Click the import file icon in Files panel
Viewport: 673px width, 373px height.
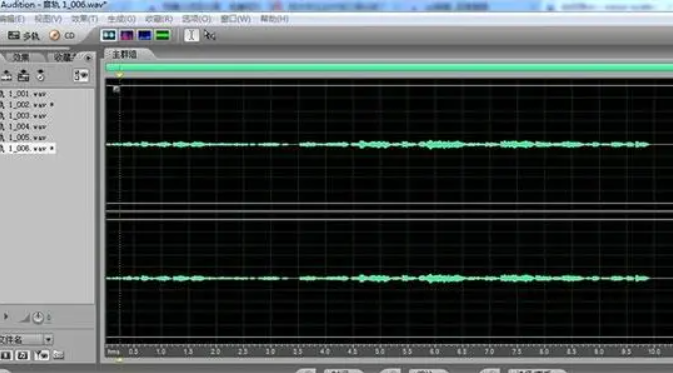pos(6,76)
